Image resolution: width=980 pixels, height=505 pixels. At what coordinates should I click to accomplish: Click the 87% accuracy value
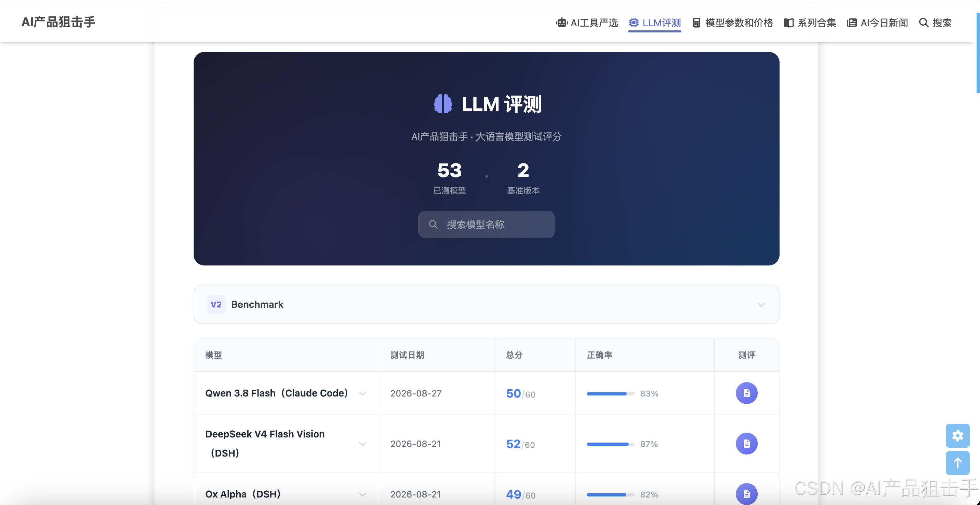[649, 444]
